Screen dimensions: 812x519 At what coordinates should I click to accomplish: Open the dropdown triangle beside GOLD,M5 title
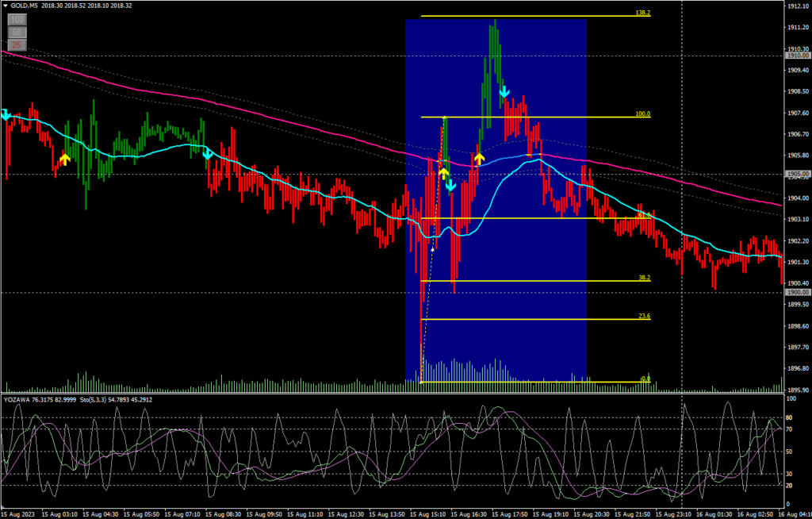click(x=6, y=6)
